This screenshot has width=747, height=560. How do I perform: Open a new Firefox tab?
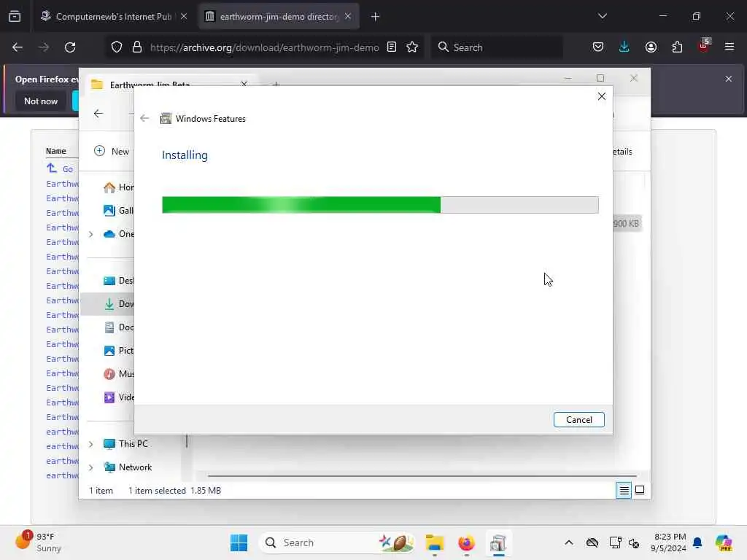375,17
